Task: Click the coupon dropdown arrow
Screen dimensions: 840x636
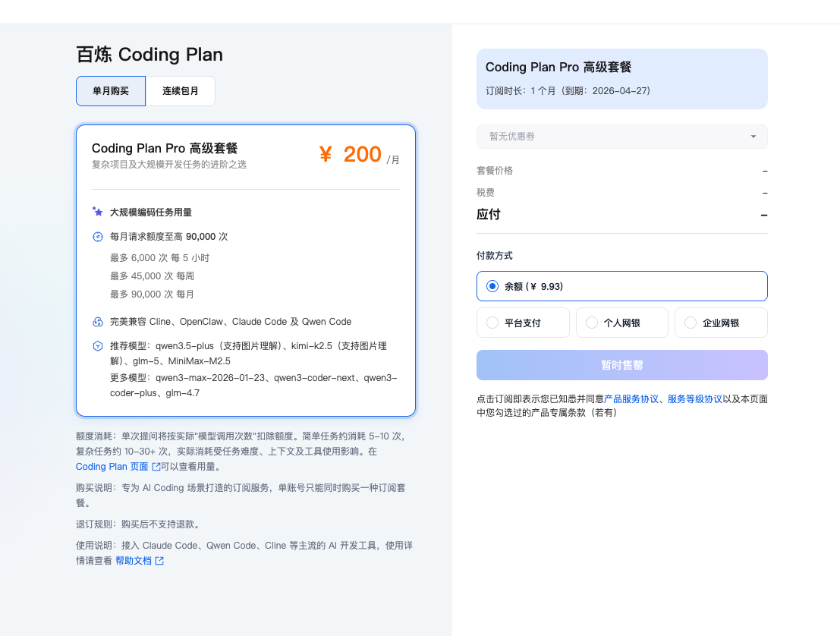Action: pyautogui.click(x=753, y=137)
